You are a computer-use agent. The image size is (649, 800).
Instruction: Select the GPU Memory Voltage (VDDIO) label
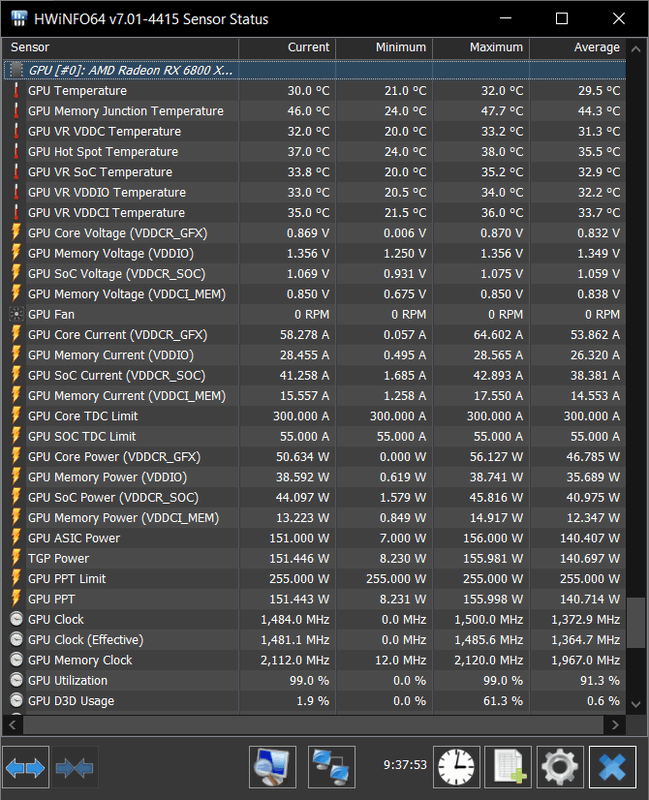click(x=111, y=254)
